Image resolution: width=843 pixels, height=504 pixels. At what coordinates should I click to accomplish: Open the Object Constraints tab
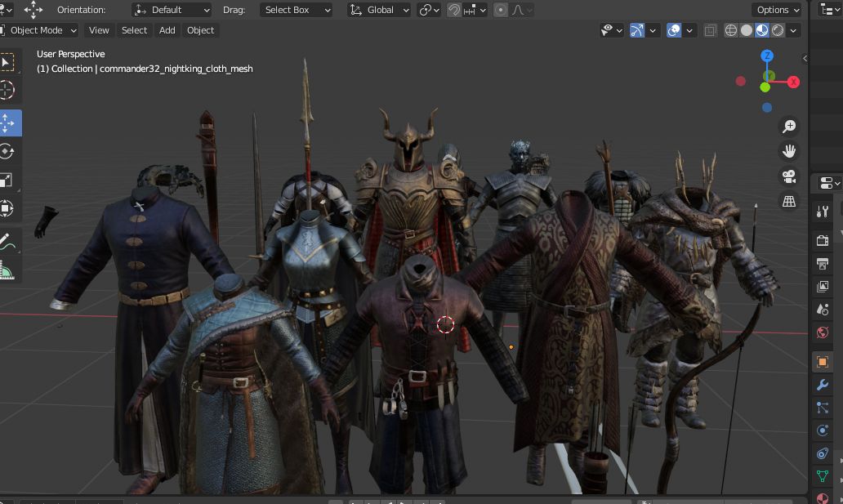822,453
